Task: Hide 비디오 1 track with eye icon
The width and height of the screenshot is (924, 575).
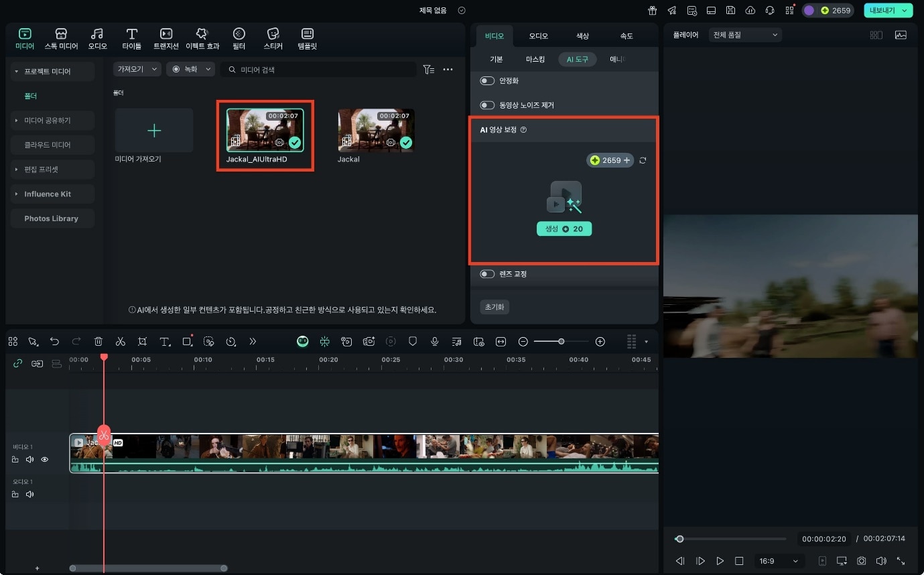Action: pyautogui.click(x=45, y=460)
